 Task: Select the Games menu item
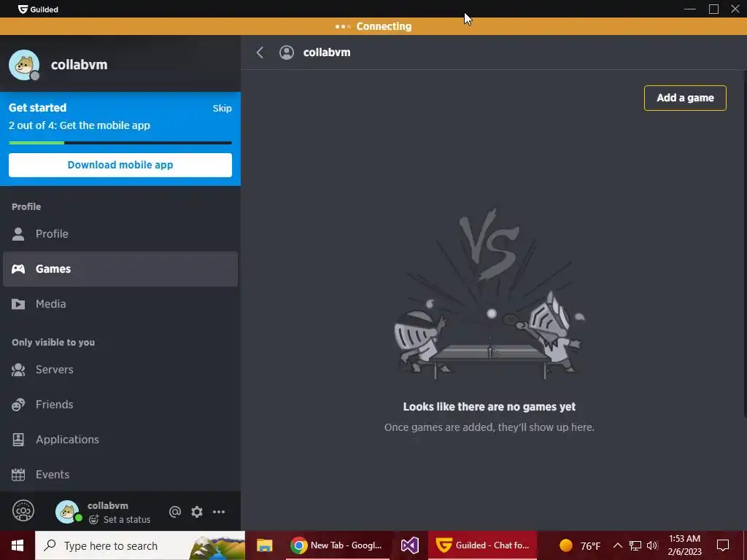click(120, 268)
